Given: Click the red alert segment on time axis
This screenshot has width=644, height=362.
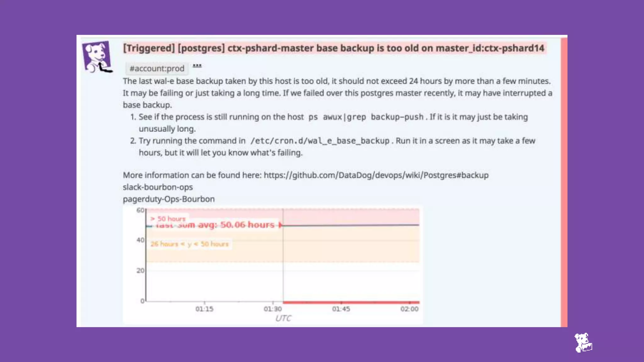Looking at the screenshot, I should [x=351, y=302].
